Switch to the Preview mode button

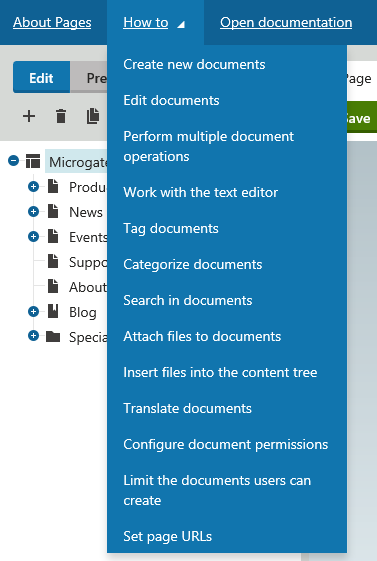coord(89,77)
